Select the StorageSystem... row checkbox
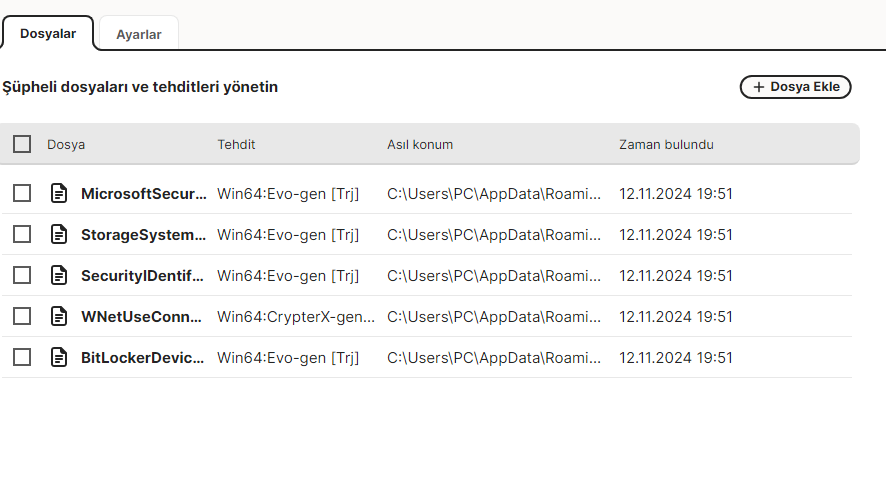 click(22, 234)
